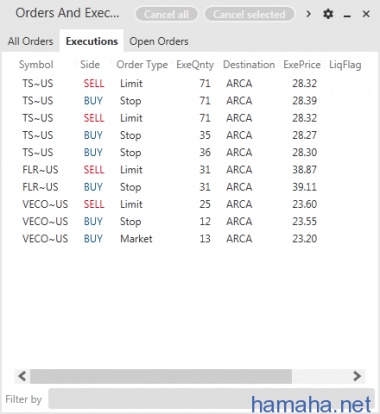Close the Orders And Executions panel
Screen dimensions: 380x414
coord(366,14)
